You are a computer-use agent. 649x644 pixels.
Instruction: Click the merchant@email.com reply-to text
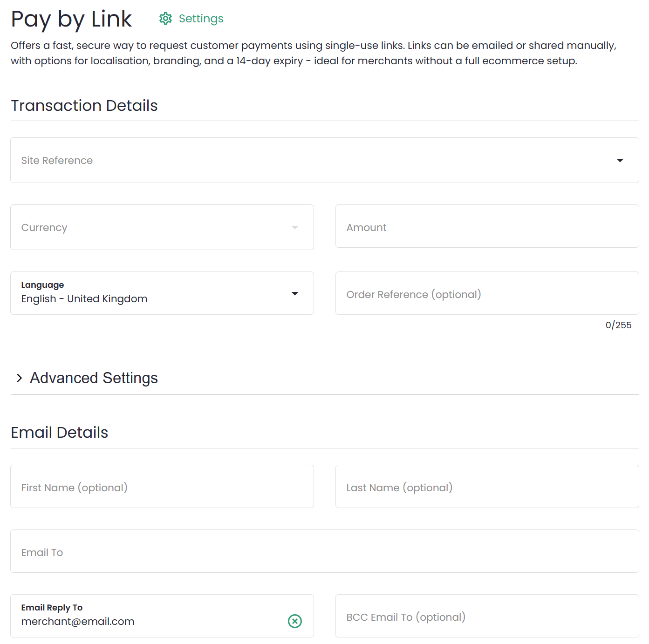pyautogui.click(x=78, y=622)
